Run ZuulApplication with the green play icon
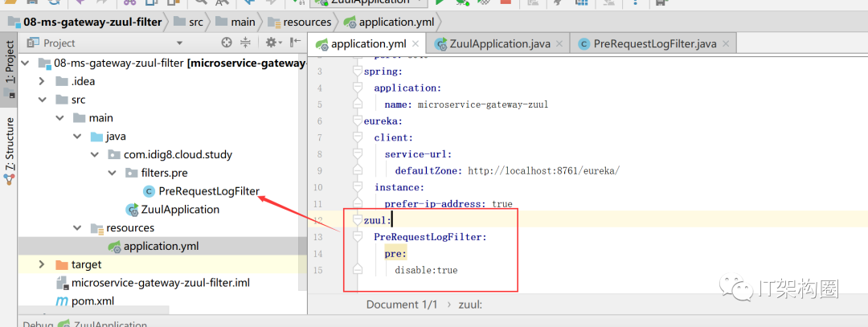This screenshot has width=868, height=327. pos(440,2)
